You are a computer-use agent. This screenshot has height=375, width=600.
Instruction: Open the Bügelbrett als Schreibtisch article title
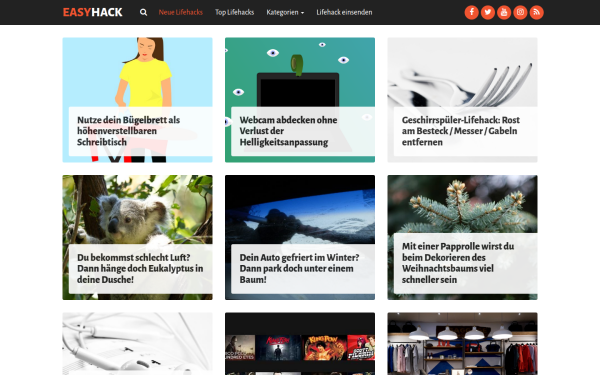coord(128,131)
